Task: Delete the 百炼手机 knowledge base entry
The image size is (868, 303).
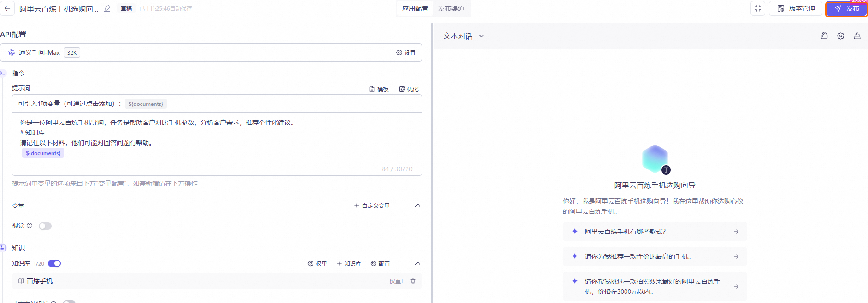Action: [413, 281]
